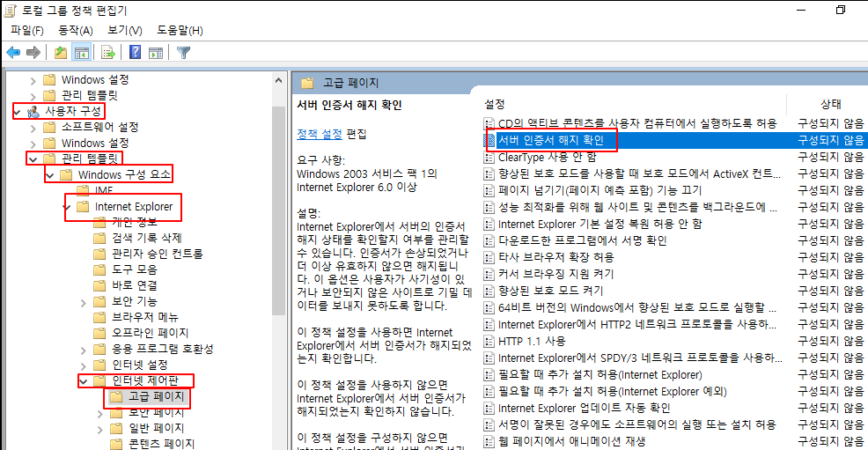
Task: Click the policy icon beside '향상된 보호 모드 켜기'
Action: [x=489, y=291]
